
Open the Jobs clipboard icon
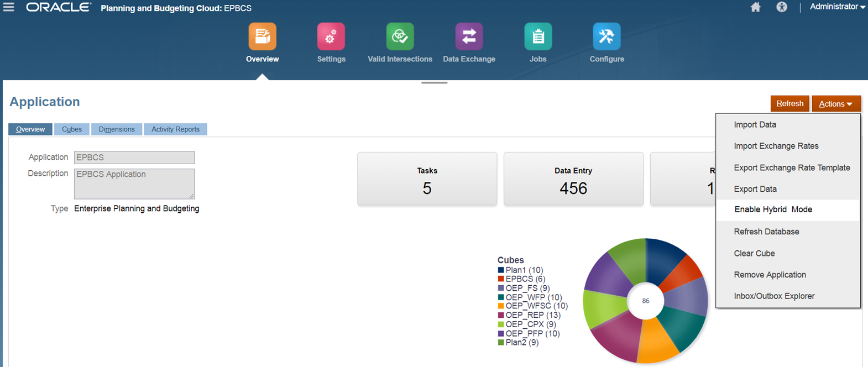tap(538, 36)
